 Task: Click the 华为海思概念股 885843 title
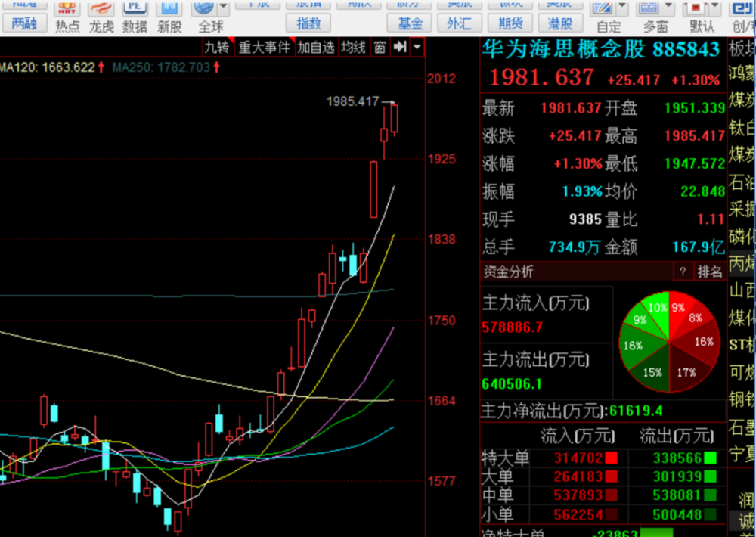[601, 49]
